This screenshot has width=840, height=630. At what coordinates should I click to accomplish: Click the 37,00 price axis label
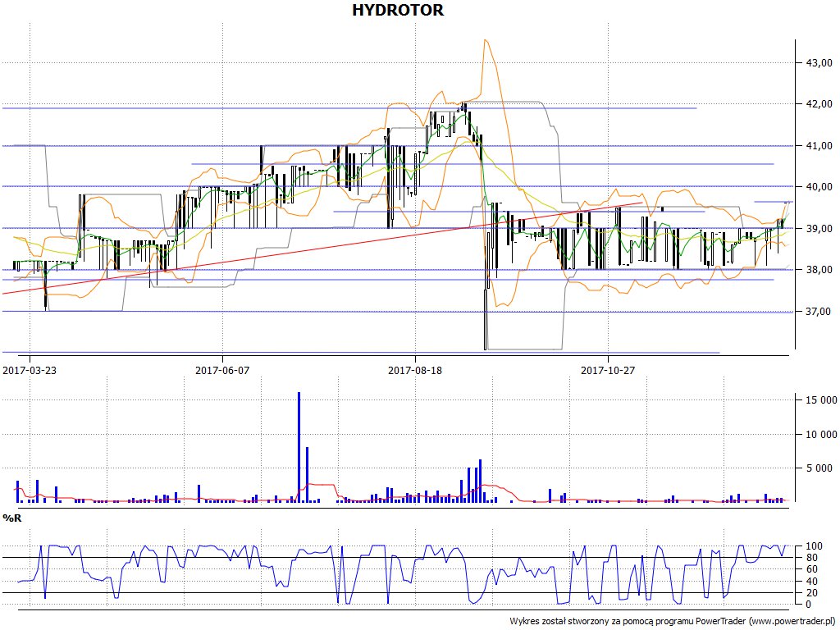click(x=819, y=311)
